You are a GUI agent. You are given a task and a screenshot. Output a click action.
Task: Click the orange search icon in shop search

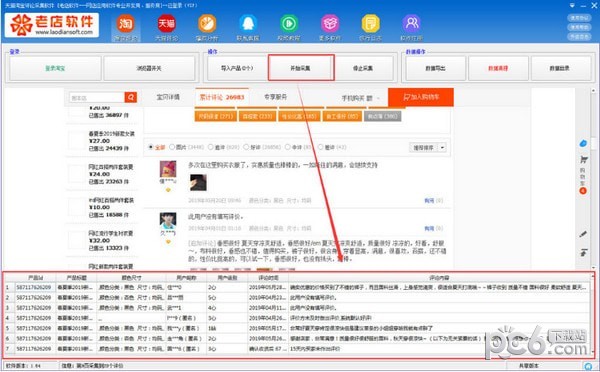[130, 97]
